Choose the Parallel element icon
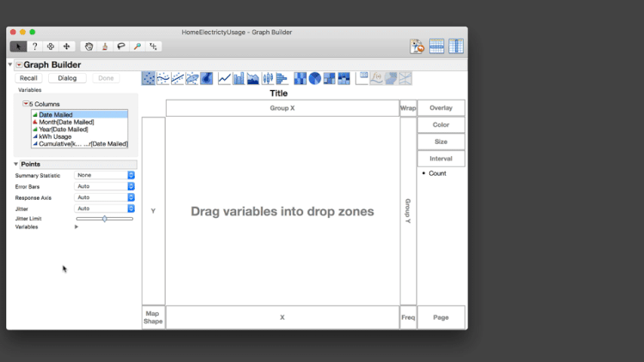This screenshot has width=644, height=362. click(405, 78)
